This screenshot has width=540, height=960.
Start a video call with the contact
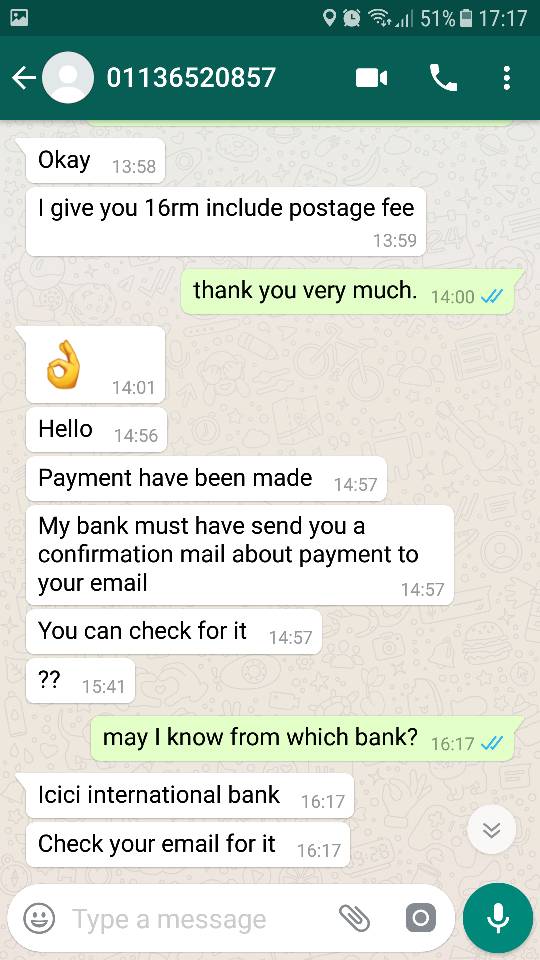372,78
